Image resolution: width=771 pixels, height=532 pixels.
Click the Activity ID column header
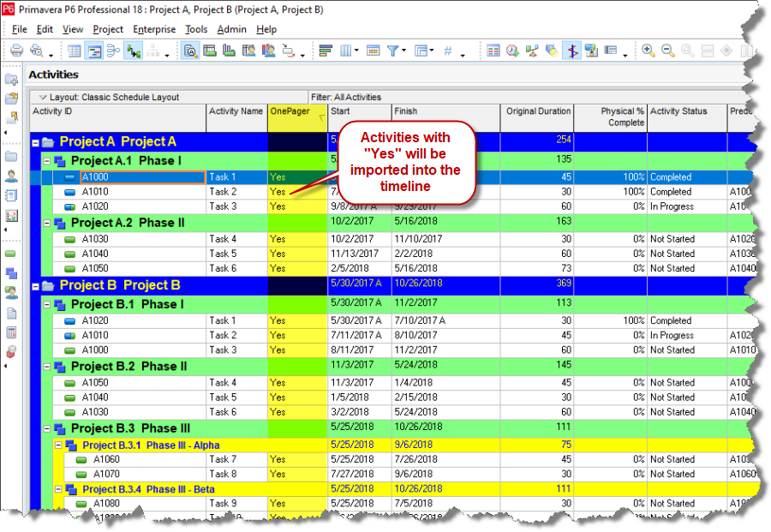[118, 117]
